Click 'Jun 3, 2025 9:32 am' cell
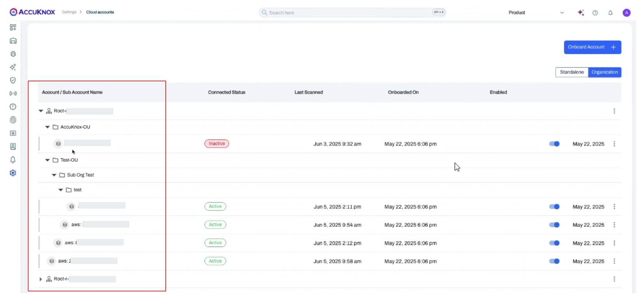 point(337,144)
